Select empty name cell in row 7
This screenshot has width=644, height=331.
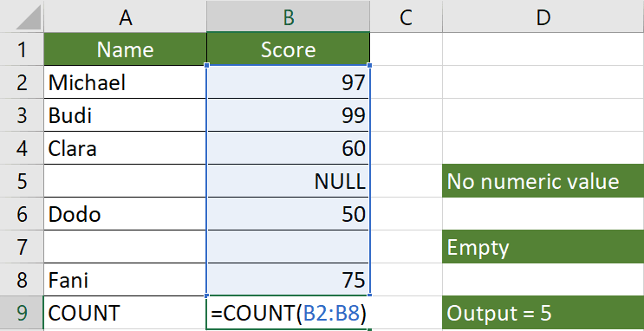(x=126, y=246)
